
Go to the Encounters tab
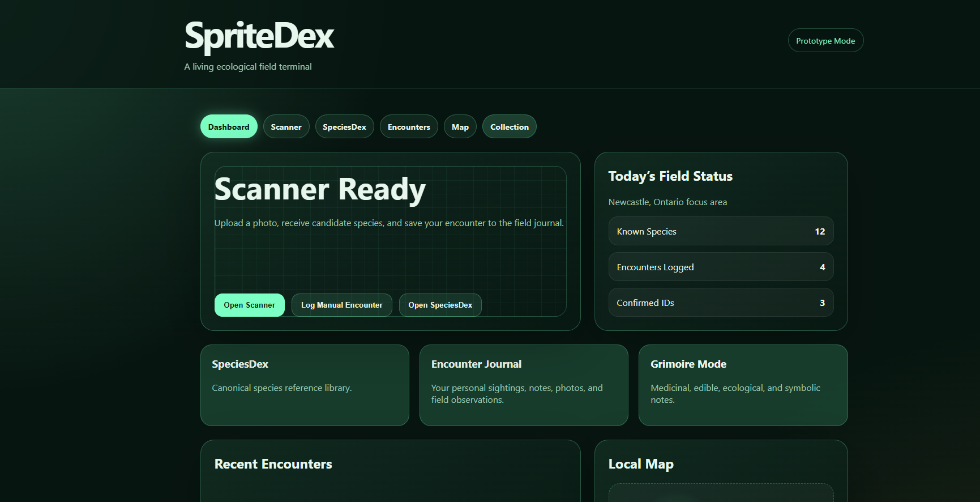(409, 127)
